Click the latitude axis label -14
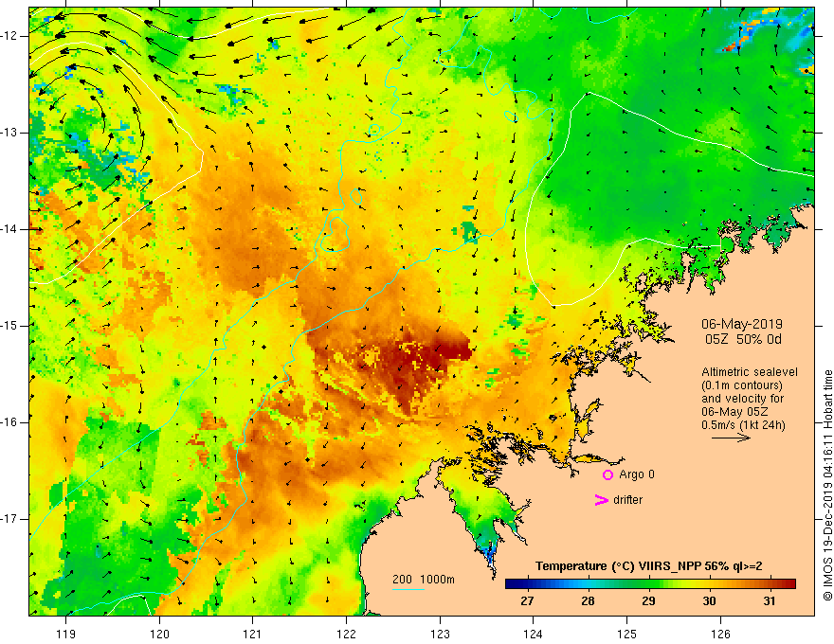The height and width of the screenshot is (644, 834). tap(10, 229)
